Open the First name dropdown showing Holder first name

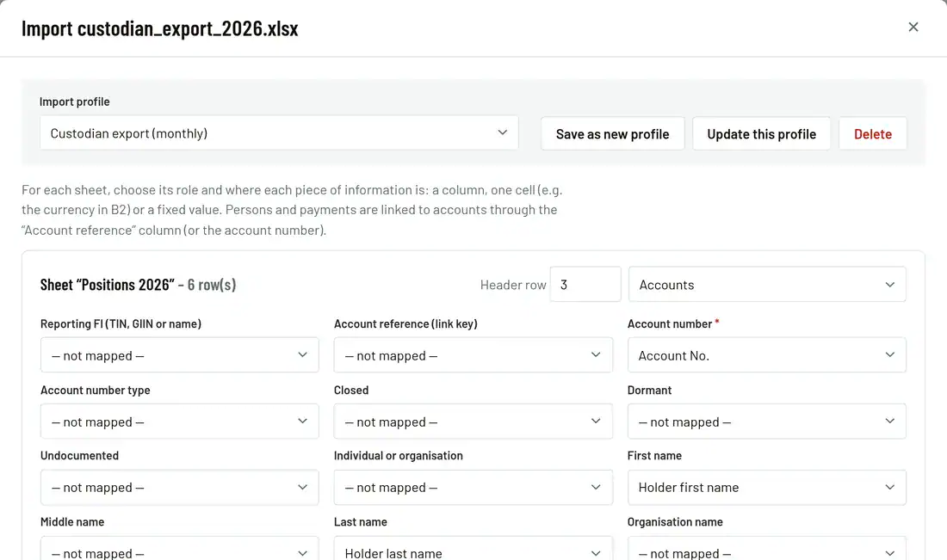[x=767, y=487]
